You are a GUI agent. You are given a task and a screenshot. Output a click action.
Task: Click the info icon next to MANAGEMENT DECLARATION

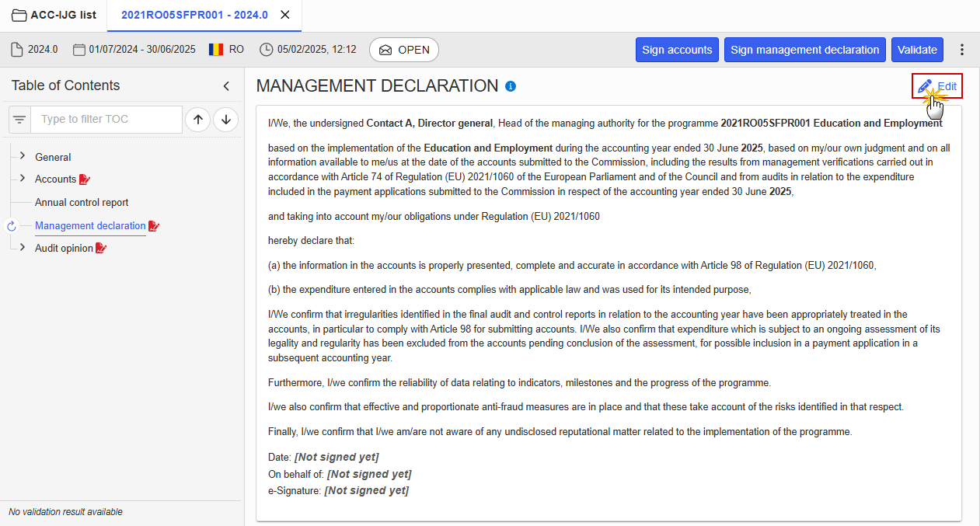(511, 86)
